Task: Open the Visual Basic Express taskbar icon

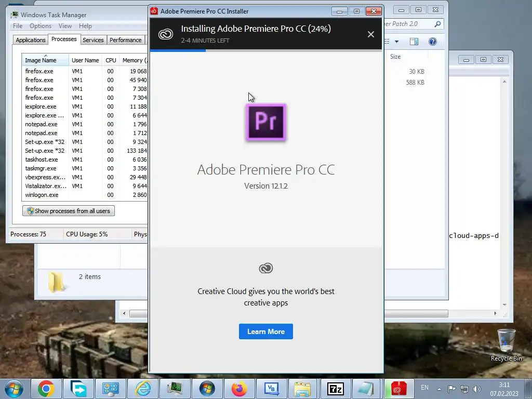Action: [x=272, y=389]
